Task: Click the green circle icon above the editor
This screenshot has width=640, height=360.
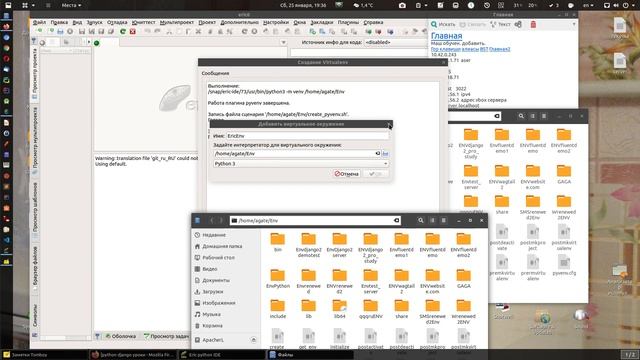Action: tap(97, 43)
